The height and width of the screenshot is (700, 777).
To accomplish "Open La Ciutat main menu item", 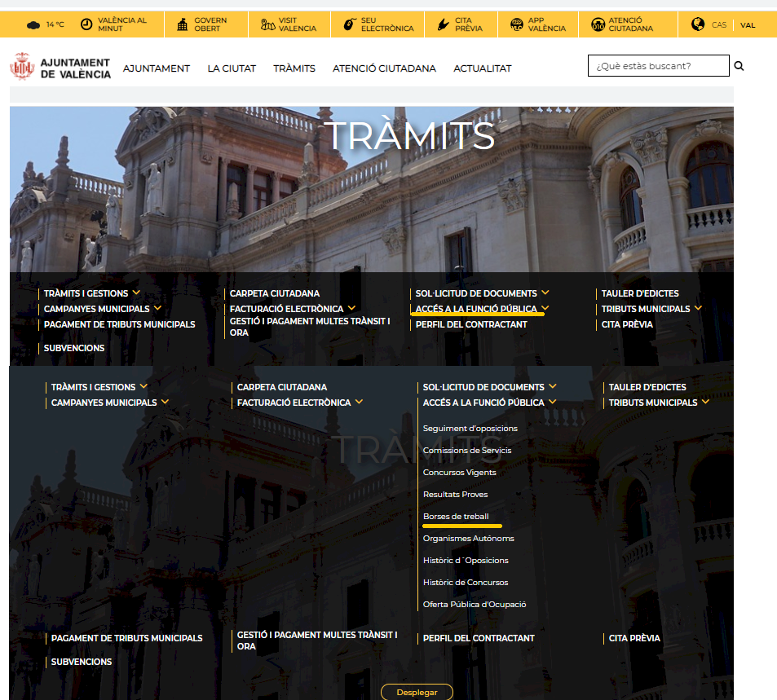I will click(x=232, y=68).
